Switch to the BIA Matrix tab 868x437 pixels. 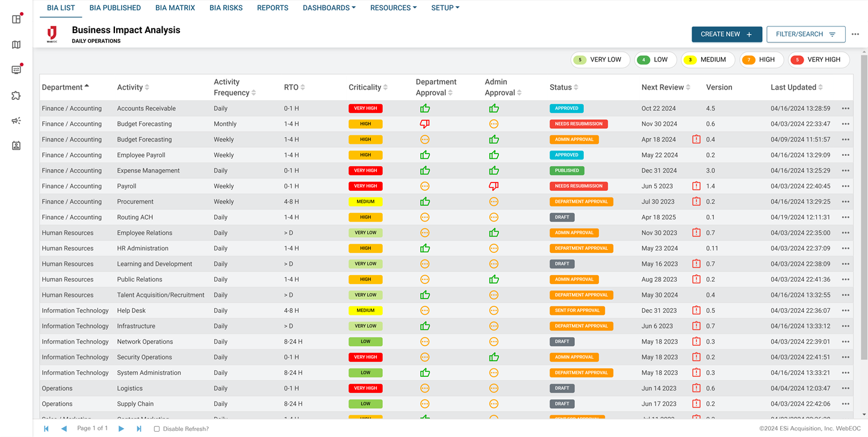tap(175, 8)
